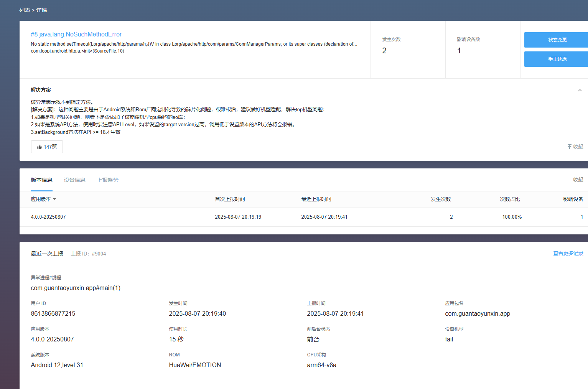Click the 发生时间 value 2025-08-07 20:19:40
This screenshot has width=588, height=389.
pos(198,314)
